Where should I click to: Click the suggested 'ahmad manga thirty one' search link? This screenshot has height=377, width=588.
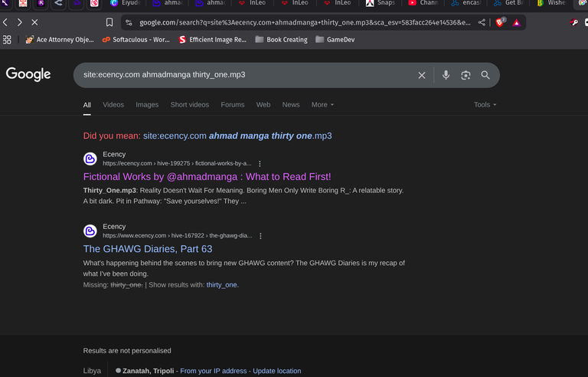coord(237,136)
